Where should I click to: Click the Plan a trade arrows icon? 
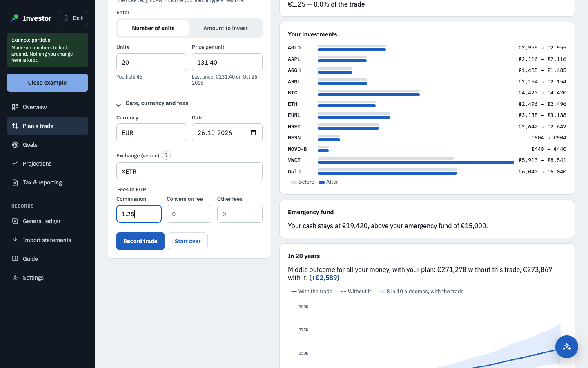(15, 126)
